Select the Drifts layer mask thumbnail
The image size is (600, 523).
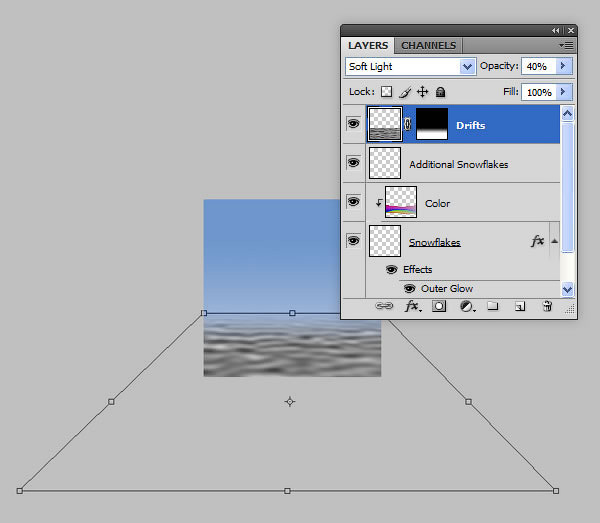point(432,124)
